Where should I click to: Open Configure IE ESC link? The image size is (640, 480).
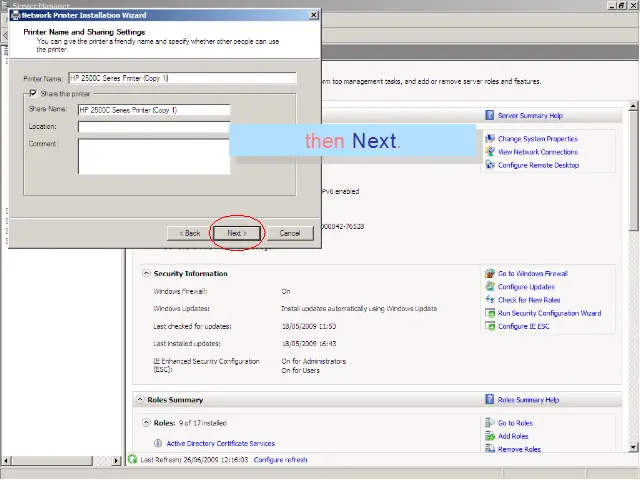(524, 326)
